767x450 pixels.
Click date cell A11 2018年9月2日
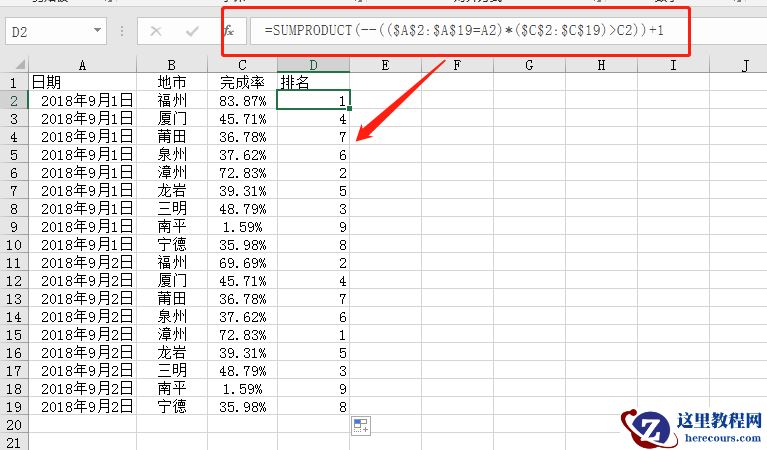click(82, 263)
